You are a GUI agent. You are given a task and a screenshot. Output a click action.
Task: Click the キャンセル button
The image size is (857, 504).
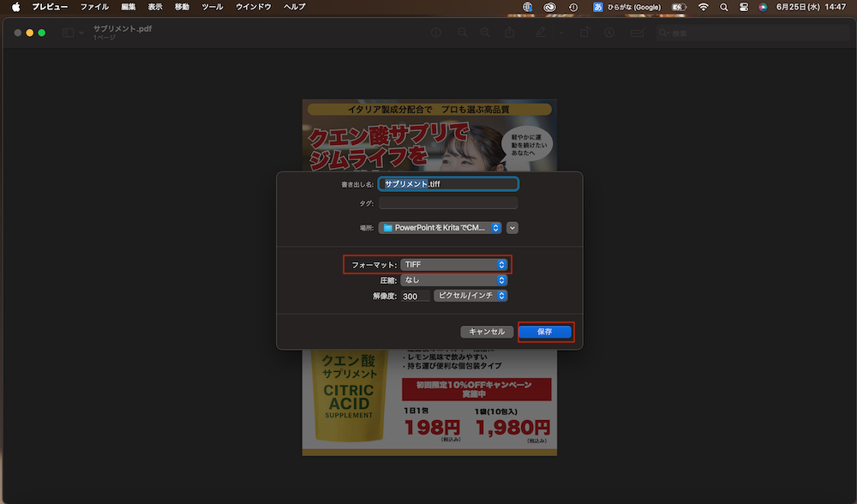487,332
